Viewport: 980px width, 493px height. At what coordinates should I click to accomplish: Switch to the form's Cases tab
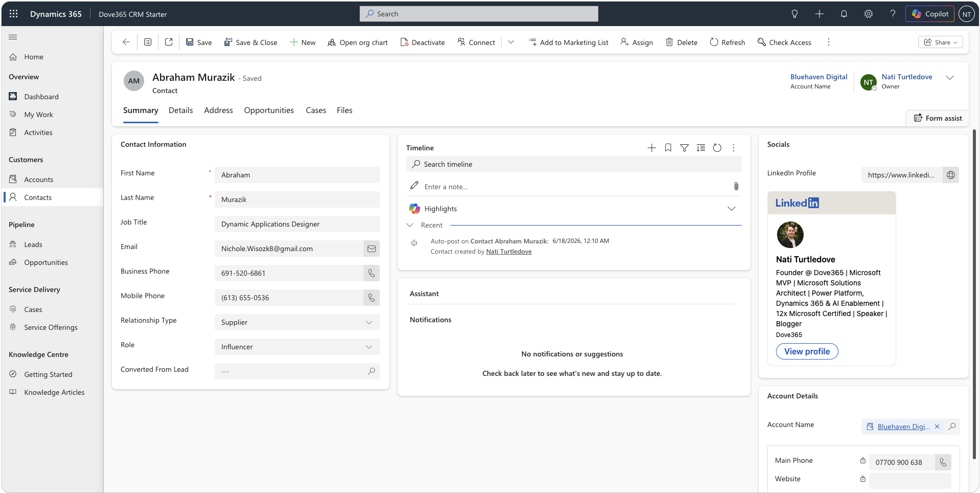316,110
